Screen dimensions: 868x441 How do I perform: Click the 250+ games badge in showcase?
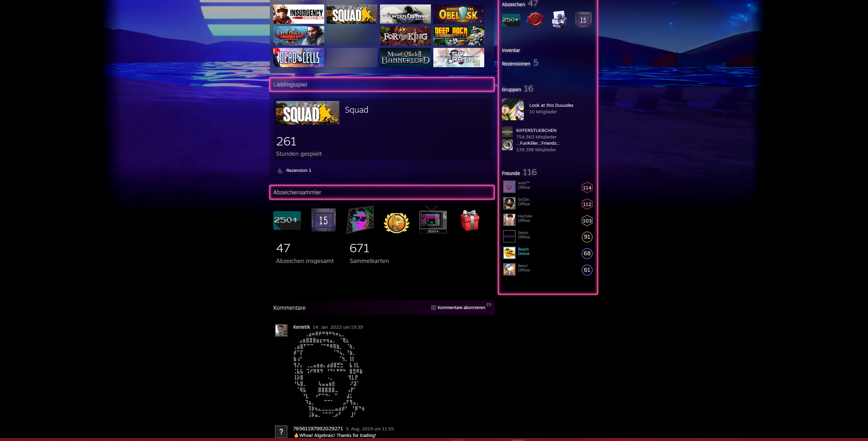click(x=287, y=220)
